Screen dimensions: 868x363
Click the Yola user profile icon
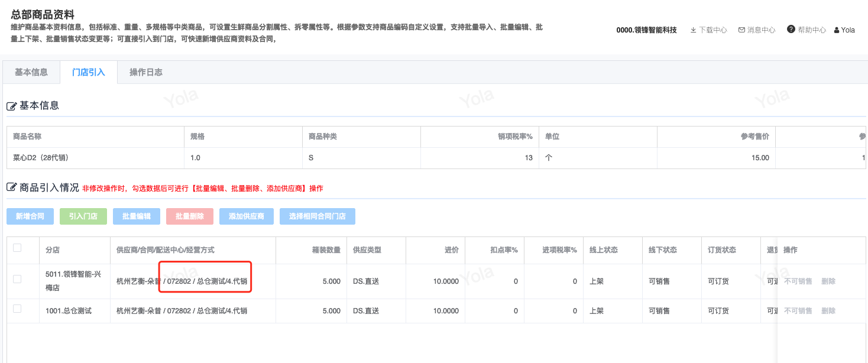click(836, 30)
